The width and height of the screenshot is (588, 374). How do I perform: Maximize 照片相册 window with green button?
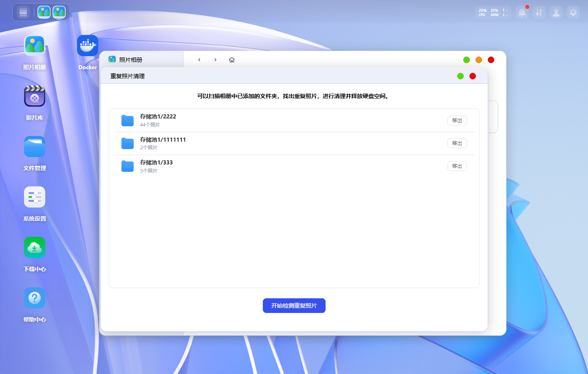point(467,60)
